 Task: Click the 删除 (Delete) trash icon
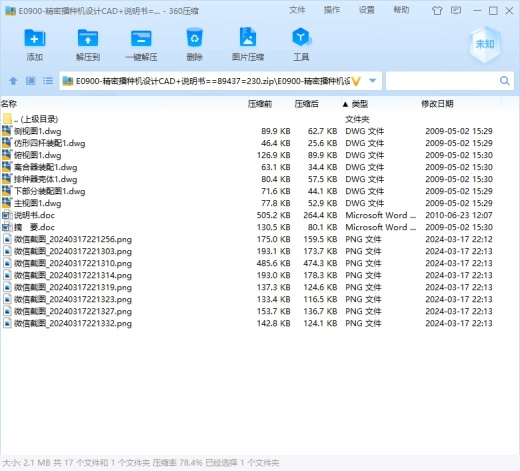(x=194, y=37)
